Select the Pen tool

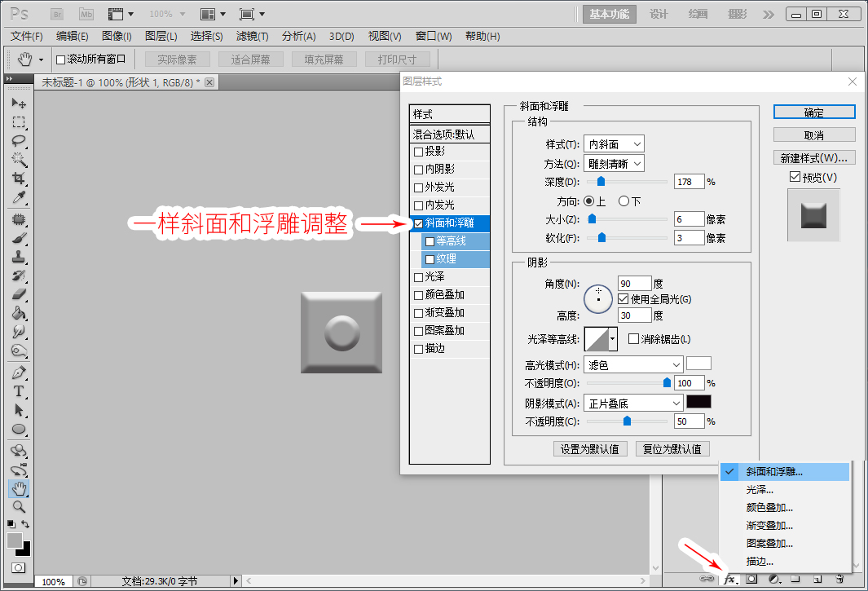pyautogui.click(x=19, y=373)
